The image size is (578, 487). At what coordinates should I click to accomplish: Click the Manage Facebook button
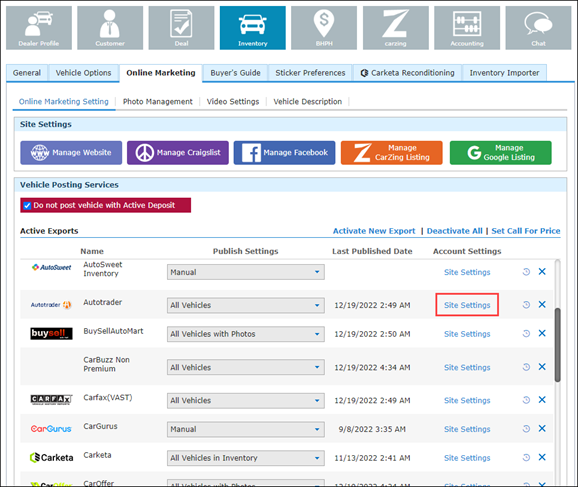pos(285,153)
